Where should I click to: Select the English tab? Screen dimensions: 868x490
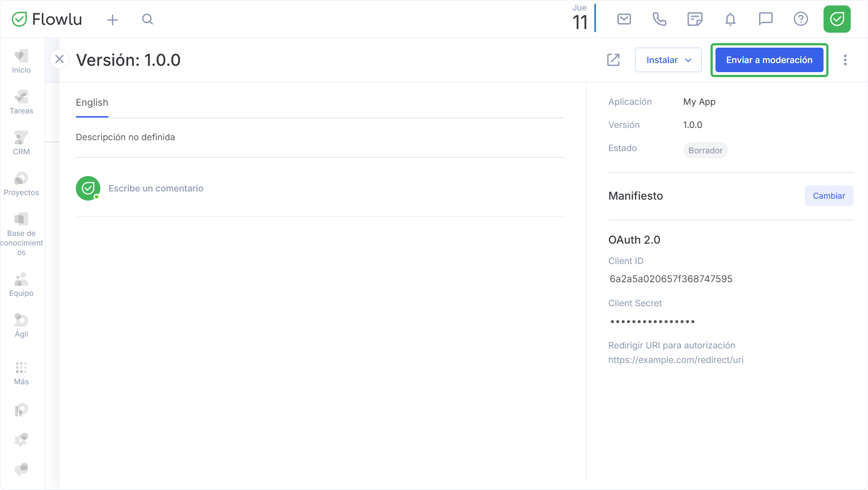[x=92, y=103]
